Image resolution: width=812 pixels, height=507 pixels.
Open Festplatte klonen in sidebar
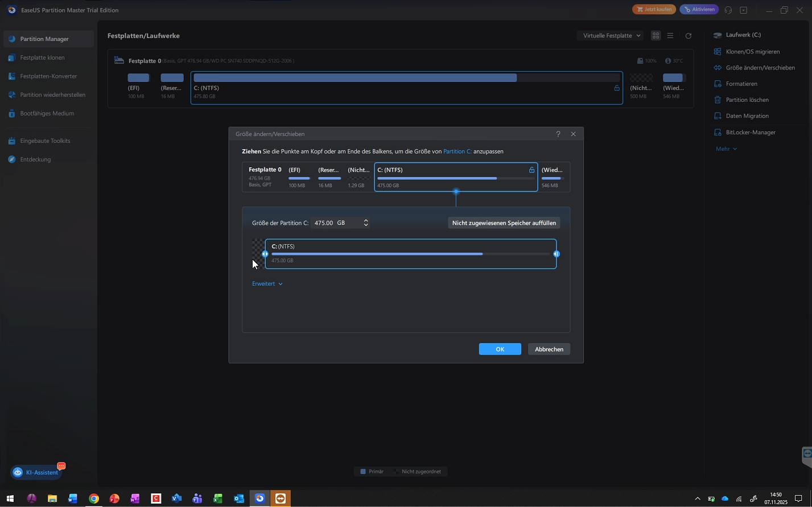[42, 57]
